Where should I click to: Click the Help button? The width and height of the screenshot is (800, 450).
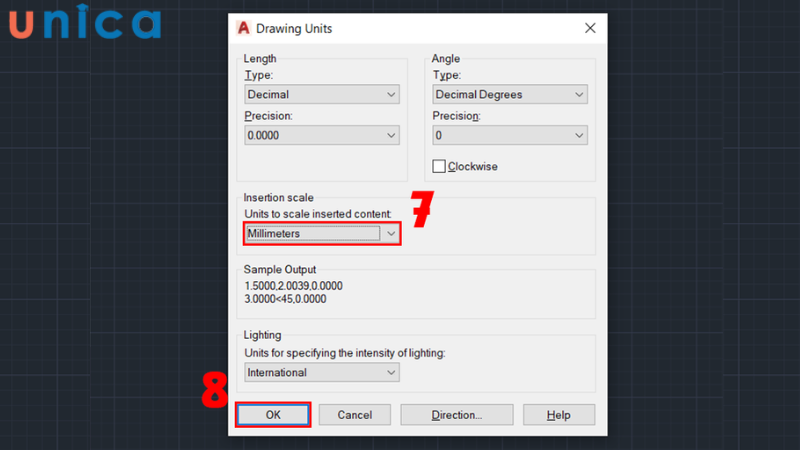pos(559,415)
